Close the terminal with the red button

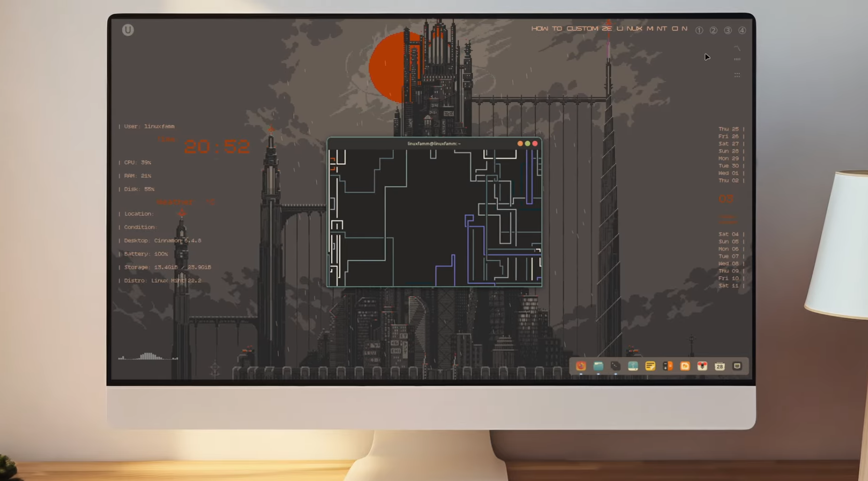click(535, 144)
